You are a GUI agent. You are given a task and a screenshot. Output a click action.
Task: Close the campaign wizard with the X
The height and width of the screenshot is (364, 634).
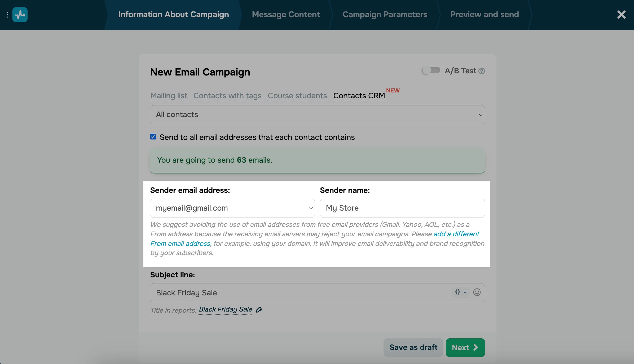[x=621, y=15]
